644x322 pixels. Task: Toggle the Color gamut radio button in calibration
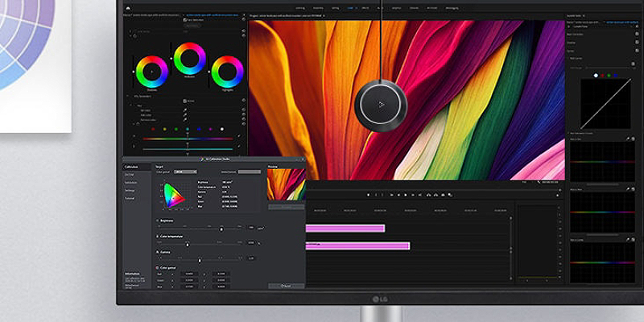(157, 266)
